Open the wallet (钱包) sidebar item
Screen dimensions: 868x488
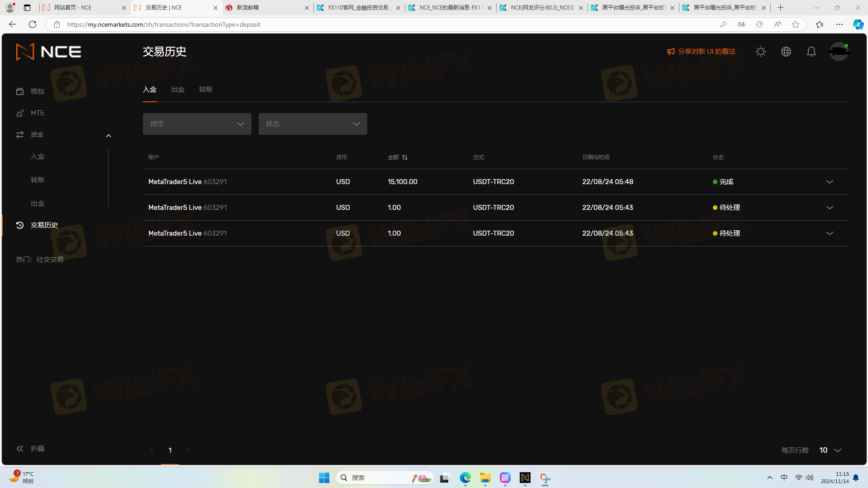click(30, 91)
